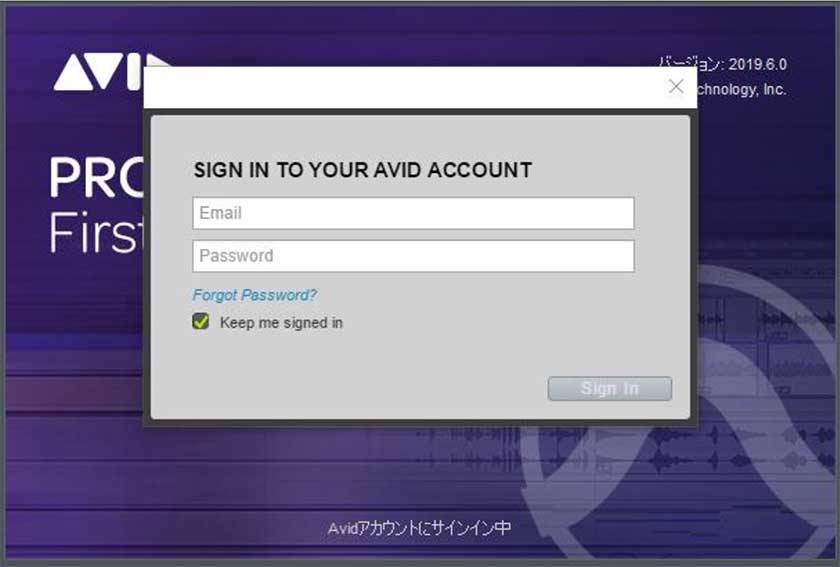Click the Japanese Avid sign-in status message
The width and height of the screenshot is (840, 567).
click(x=419, y=528)
